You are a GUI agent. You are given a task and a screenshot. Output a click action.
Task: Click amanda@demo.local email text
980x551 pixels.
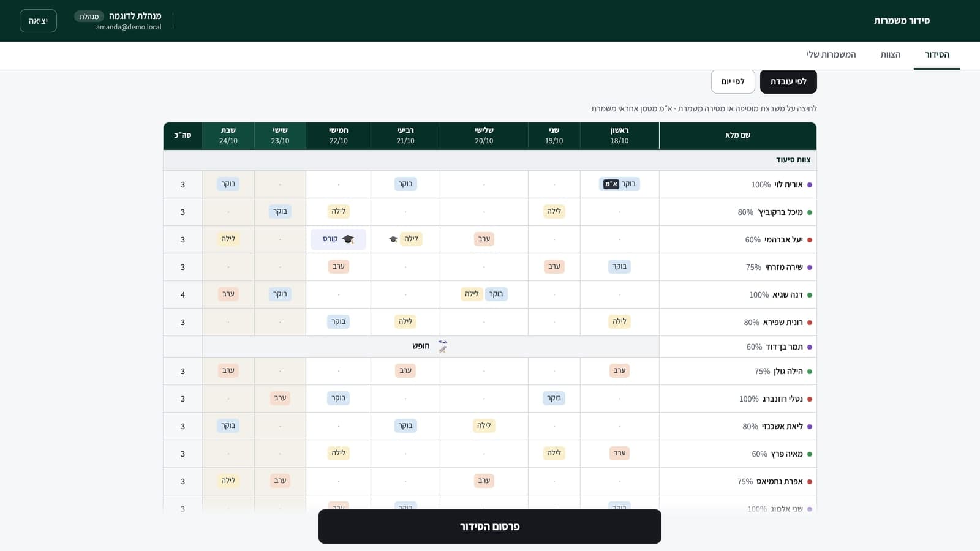tap(129, 27)
